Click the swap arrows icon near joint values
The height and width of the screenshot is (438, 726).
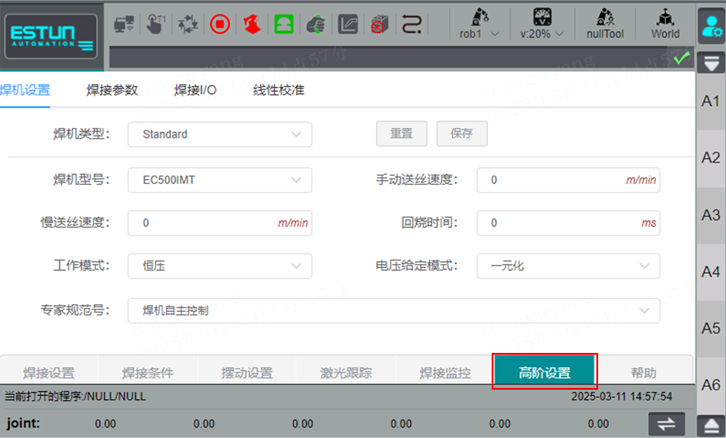666,423
